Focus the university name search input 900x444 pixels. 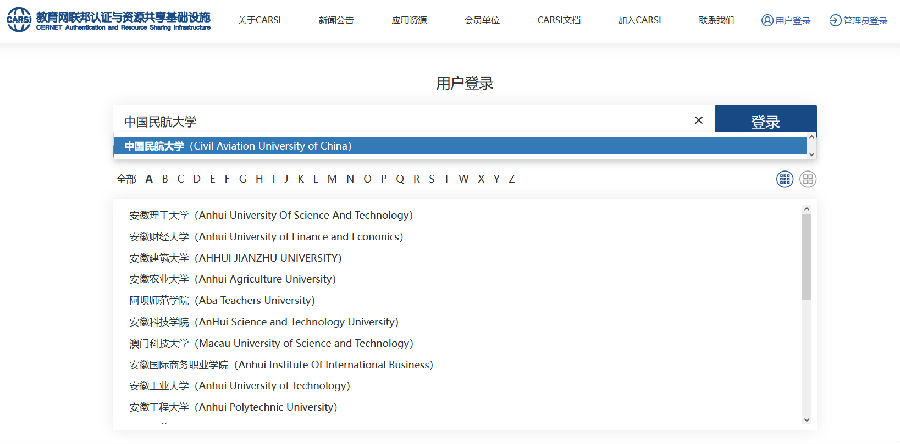pyautogui.click(x=400, y=121)
